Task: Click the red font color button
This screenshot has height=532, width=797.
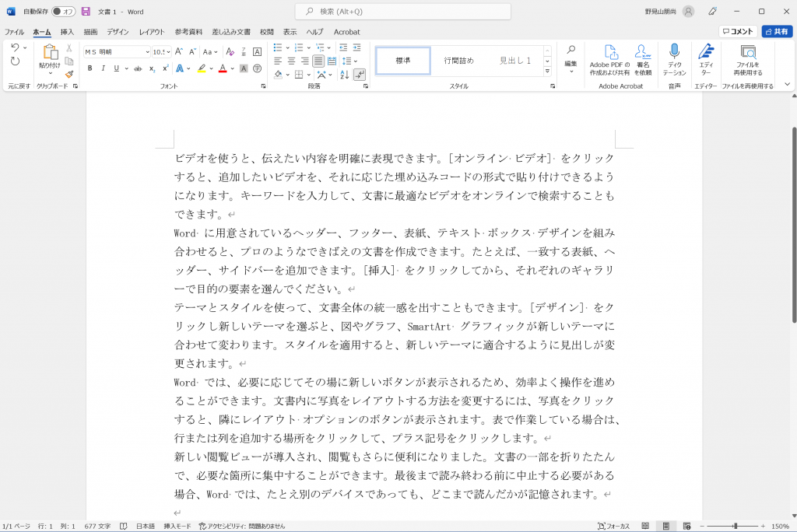Action: point(223,68)
